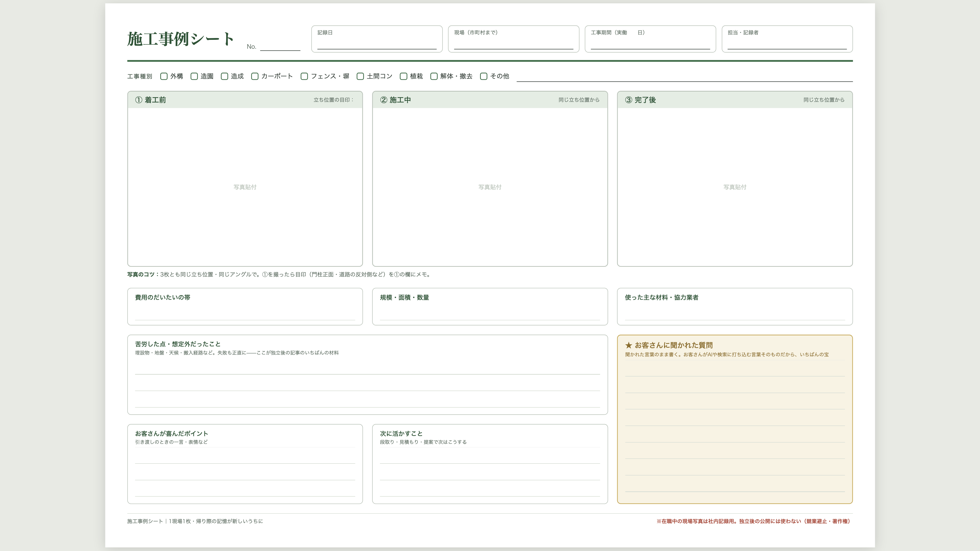Click the お客さんに聞かれた質問 section
Image resolution: width=980 pixels, height=551 pixels.
735,419
